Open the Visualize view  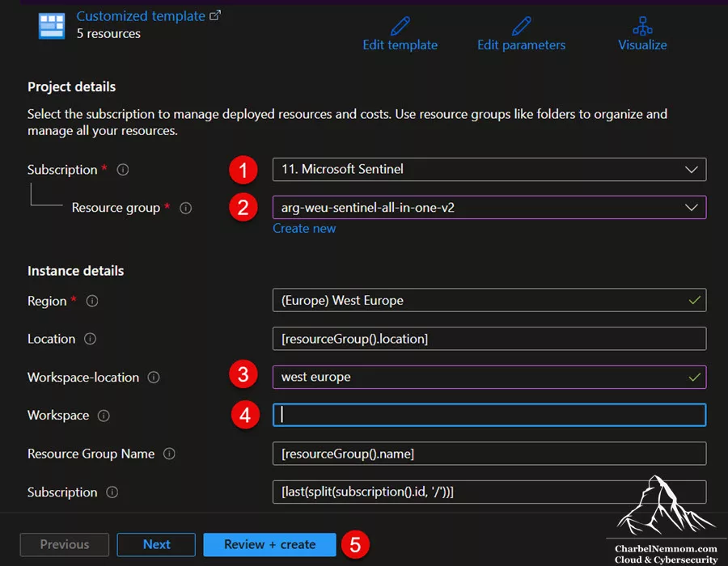tap(642, 45)
